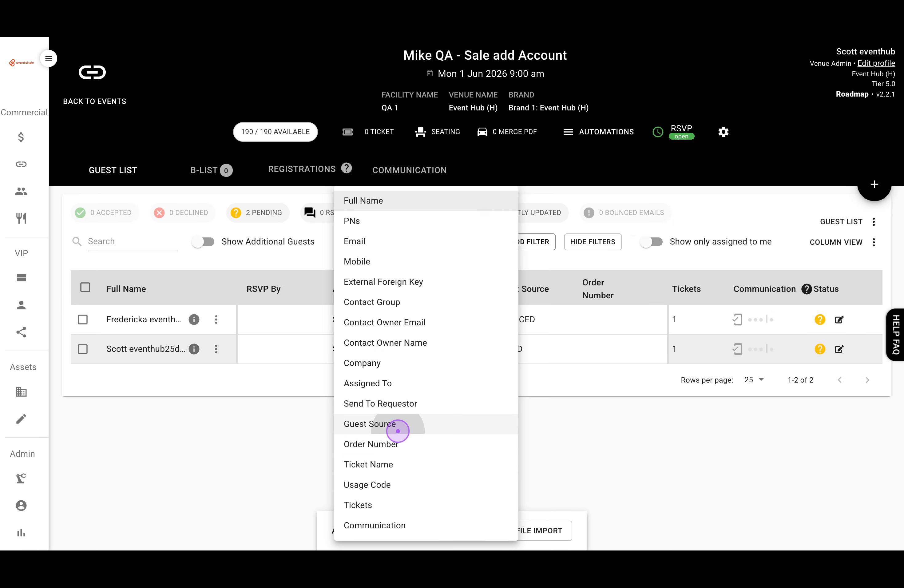Open the Assets pencil edit icon
This screenshot has width=904, height=588.
pyautogui.click(x=21, y=419)
